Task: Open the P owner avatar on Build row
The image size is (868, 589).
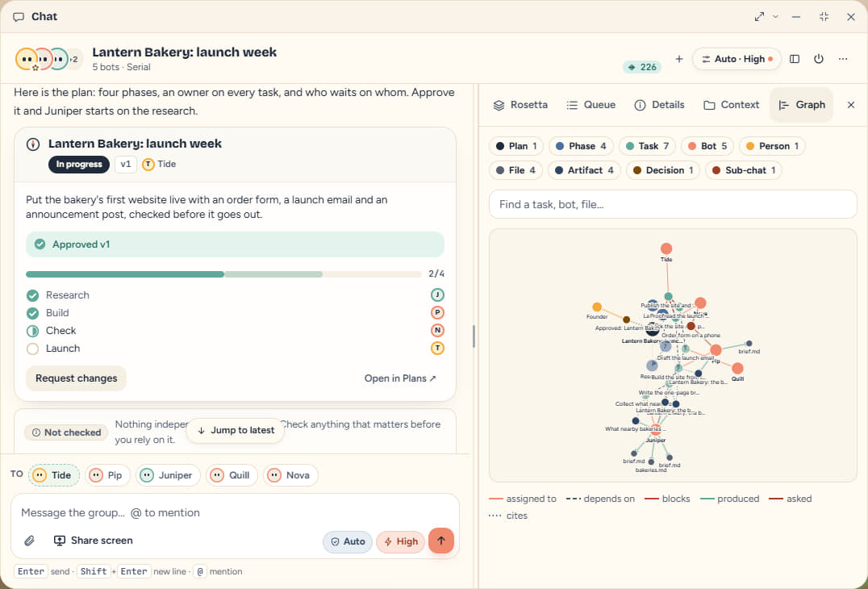Action: click(x=437, y=313)
